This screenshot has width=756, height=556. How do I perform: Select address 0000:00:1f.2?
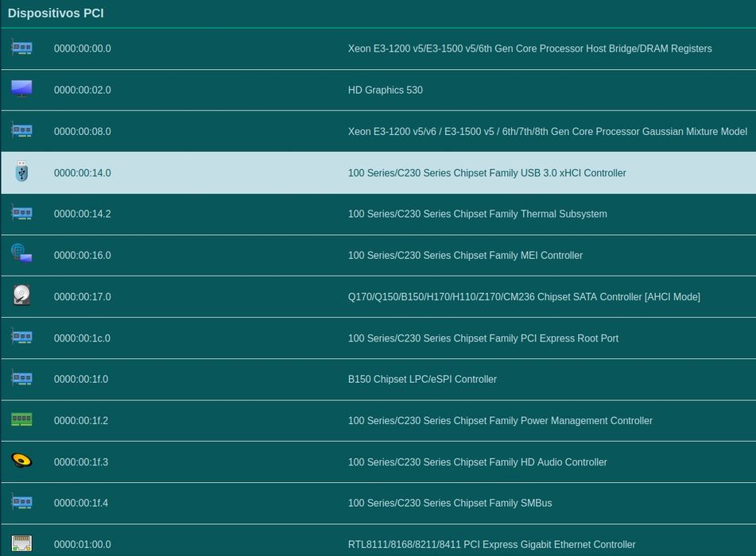click(x=81, y=421)
